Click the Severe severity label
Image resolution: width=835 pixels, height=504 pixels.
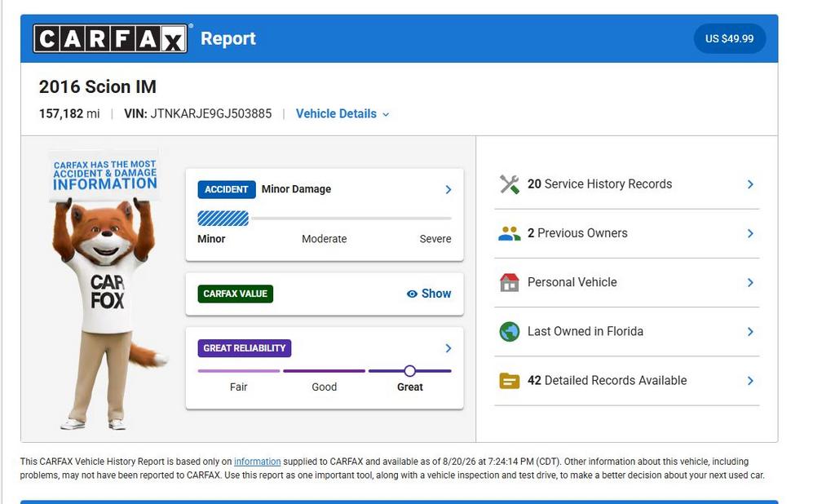coord(435,239)
